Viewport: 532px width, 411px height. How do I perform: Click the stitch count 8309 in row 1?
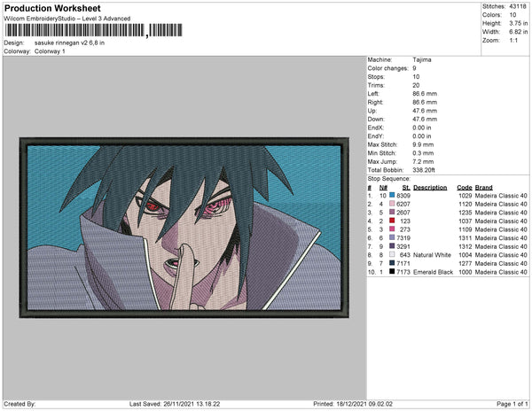[x=403, y=196]
